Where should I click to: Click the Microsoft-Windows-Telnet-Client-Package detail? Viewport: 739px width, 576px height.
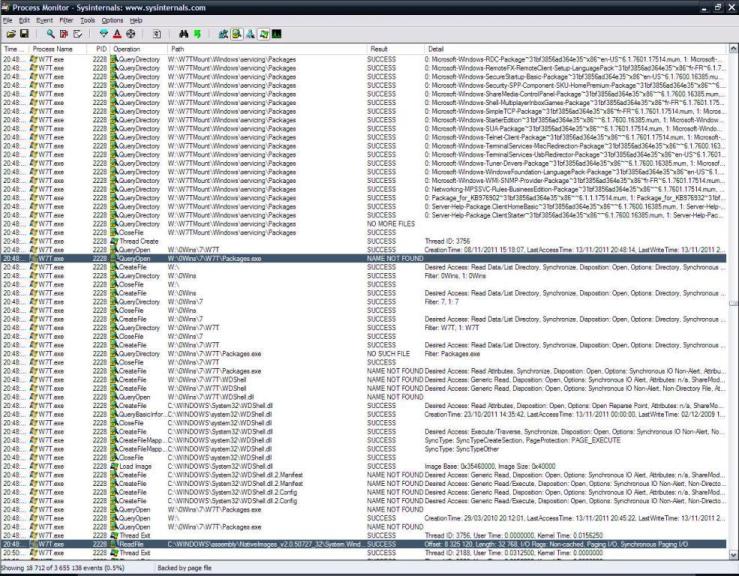[x=574, y=138]
